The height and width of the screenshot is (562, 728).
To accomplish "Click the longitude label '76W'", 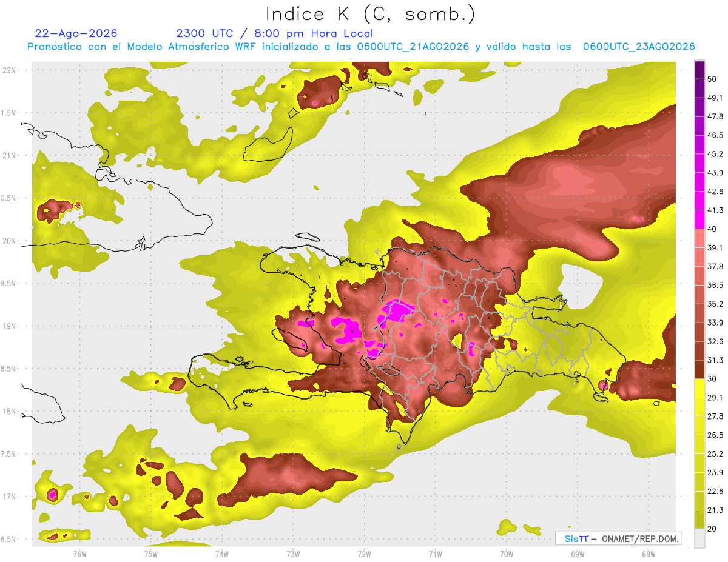I will [79, 554].
